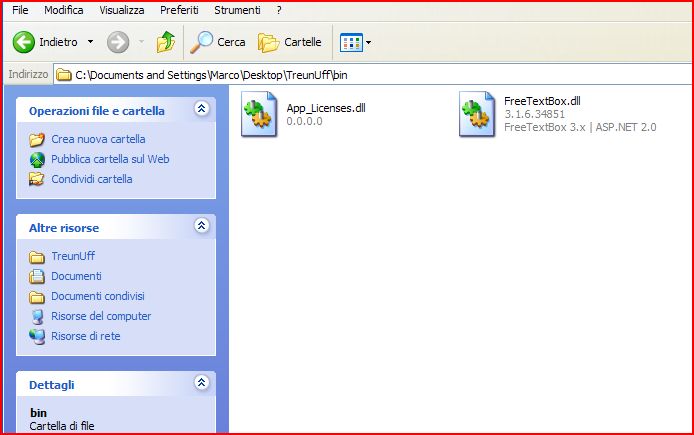Click the Operazioni file e cartella header

(x=96, y=111)
